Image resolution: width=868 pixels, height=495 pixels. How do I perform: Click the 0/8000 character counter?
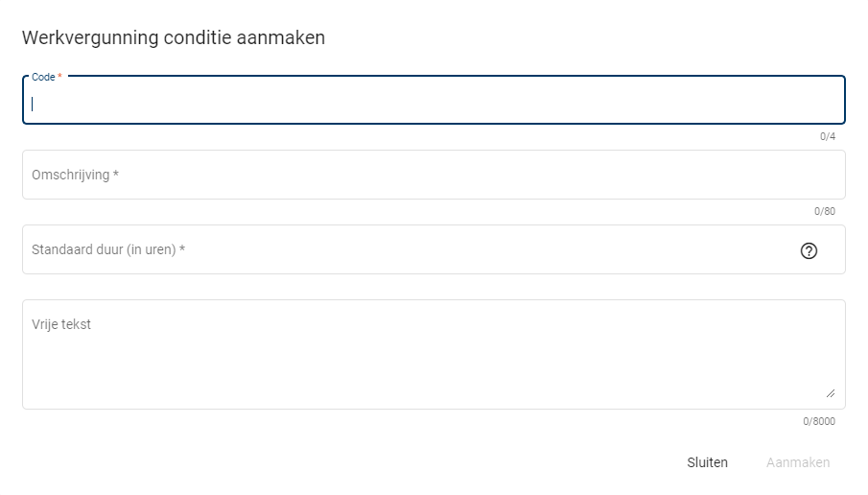[818, 421]
